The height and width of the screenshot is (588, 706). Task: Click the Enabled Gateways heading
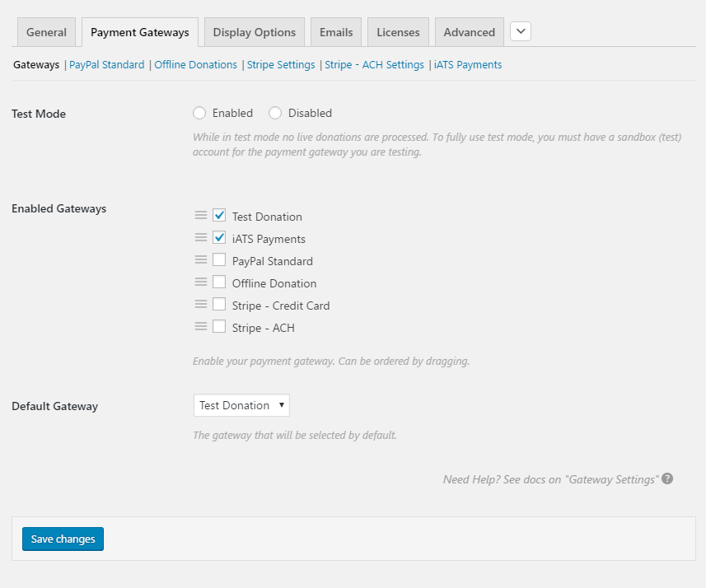59,208
